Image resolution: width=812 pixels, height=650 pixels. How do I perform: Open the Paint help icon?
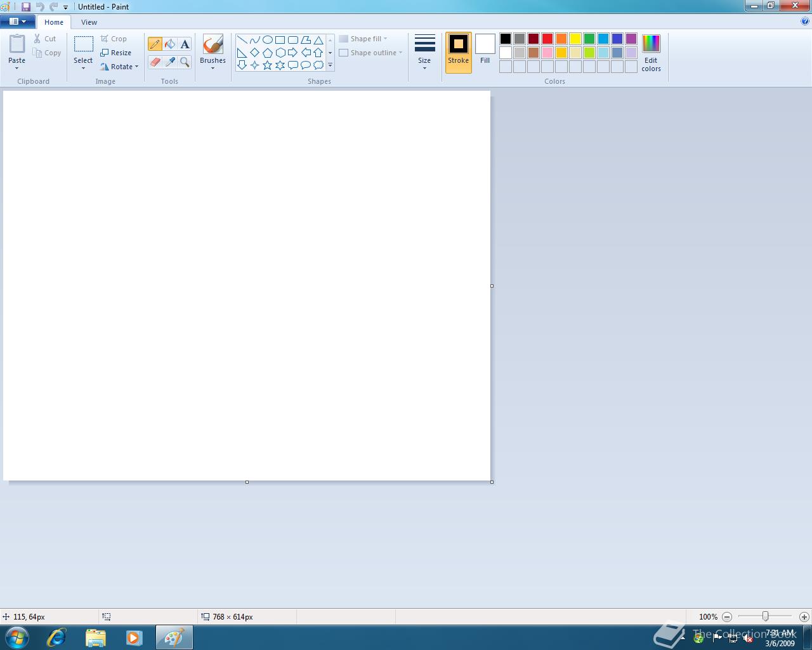coord(805,22)
